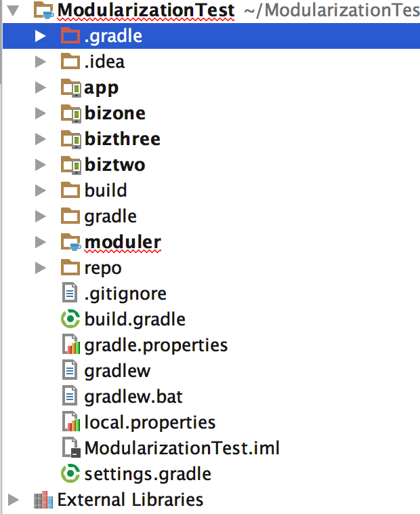Expand the .gradle folder arrow
Viewport: 420px width, 514px height.
(x=40, y=36)
